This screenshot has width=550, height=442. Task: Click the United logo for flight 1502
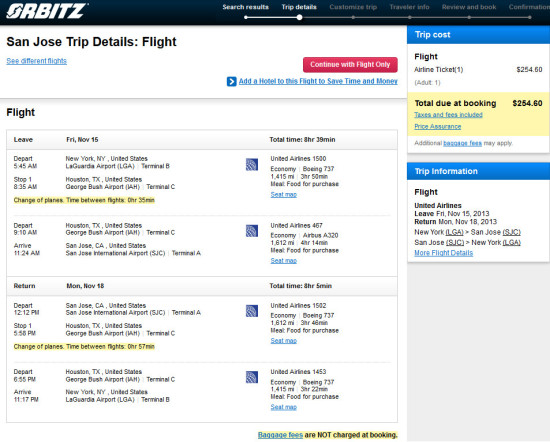click(252, 311)
